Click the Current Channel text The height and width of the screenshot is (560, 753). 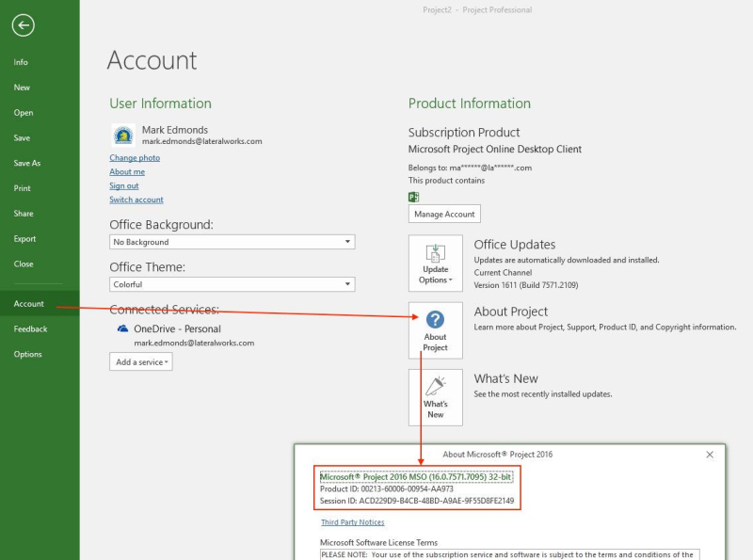tap(503, 272)
